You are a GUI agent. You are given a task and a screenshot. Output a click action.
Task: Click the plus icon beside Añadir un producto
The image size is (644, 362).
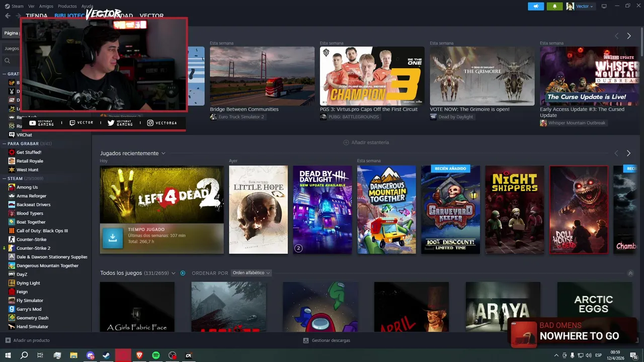(8, 340)
